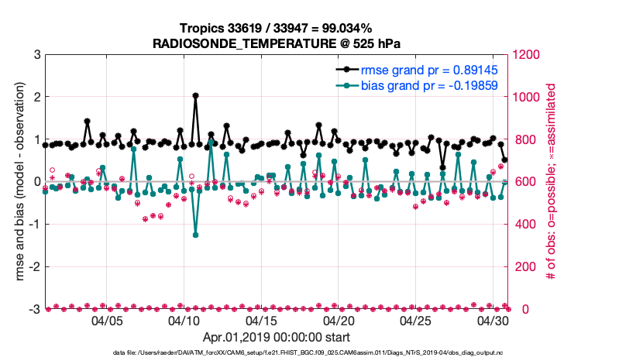This screenshot has height=364, width=643.
Task: Click the right y-axis '# of obs' label
Action: [552, 182]
